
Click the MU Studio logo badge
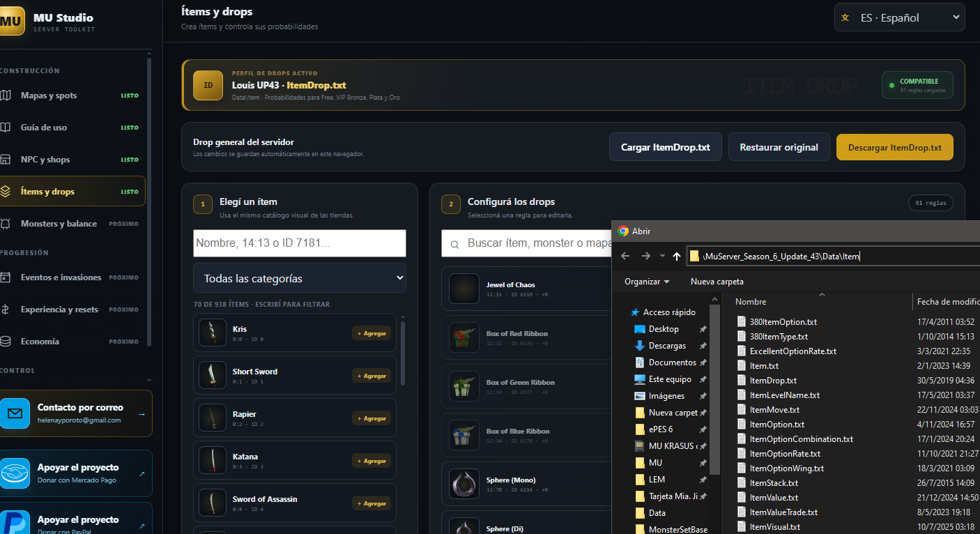12,21
